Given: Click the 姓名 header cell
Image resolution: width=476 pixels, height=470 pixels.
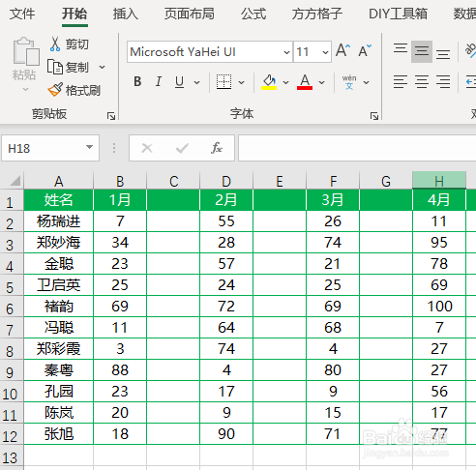Looking at the screenshot, I should click(59, 200).
